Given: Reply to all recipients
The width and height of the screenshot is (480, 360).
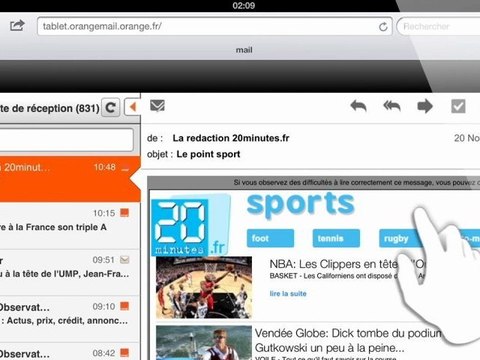Looking at the screenshot, I should point(392,106).
